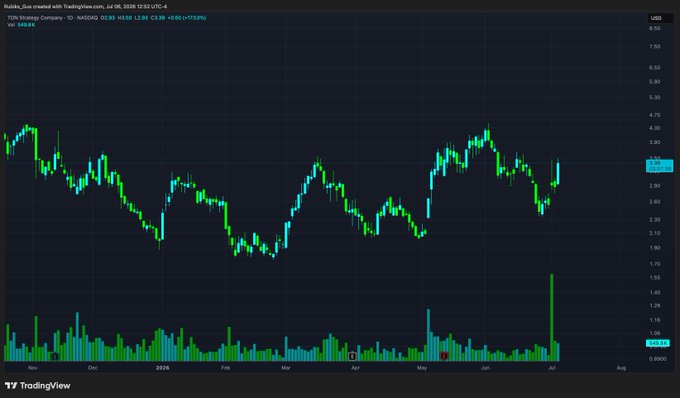The image size is (680, 398).
Task: Click the 'Feb' time axis label
Action: click(226, 368)
